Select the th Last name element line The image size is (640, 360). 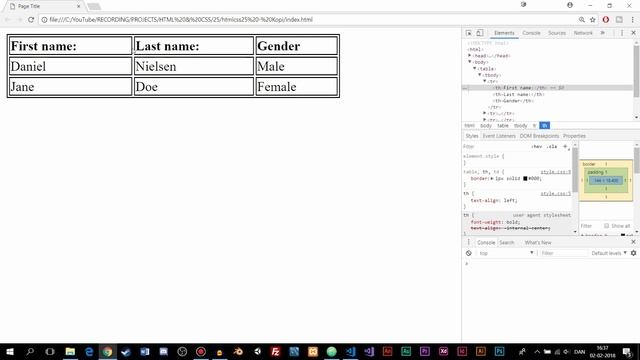(519, 94)
